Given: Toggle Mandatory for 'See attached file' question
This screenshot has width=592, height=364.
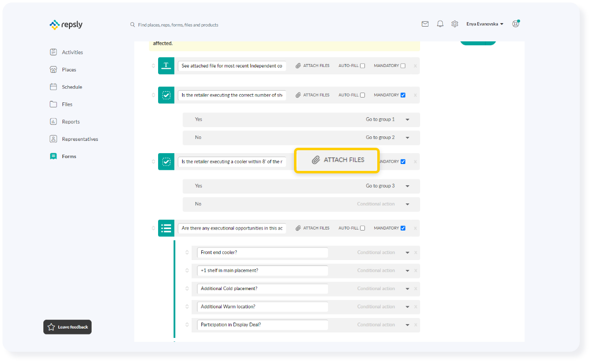Looking at the screenshot, I should (403, 66).
